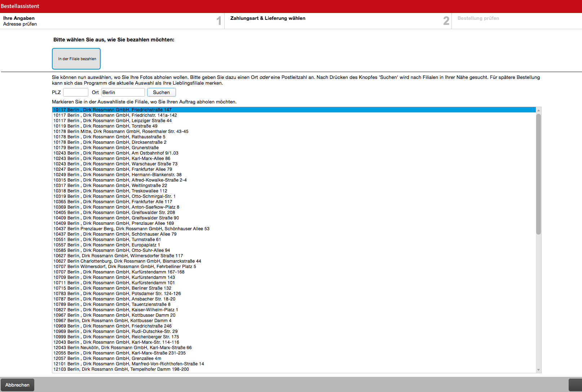The height and width of the screenshot is (392, 582).
Task: Pick the Potsdamer Str. 124-126 branch
Action: [294, 294]
